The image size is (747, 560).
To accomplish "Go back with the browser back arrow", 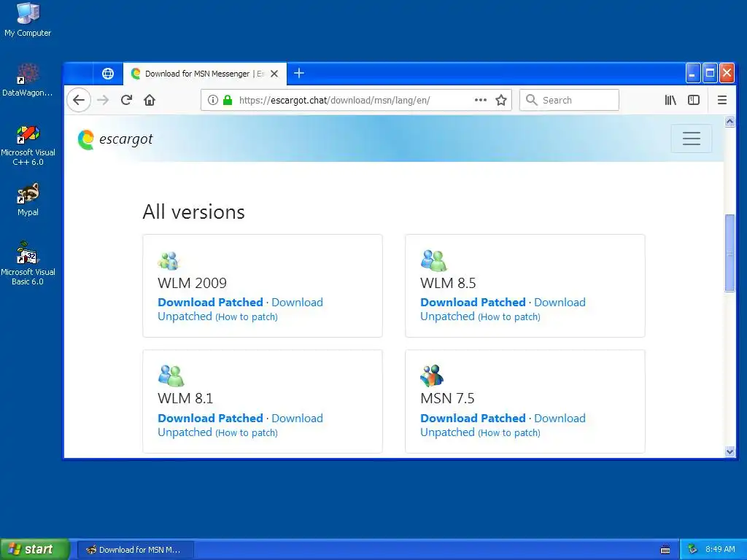I will tap(79, 100).
